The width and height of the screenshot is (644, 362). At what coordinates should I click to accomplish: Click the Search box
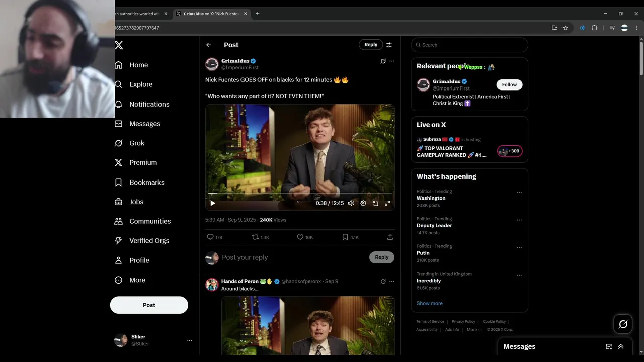coord(469,45)
